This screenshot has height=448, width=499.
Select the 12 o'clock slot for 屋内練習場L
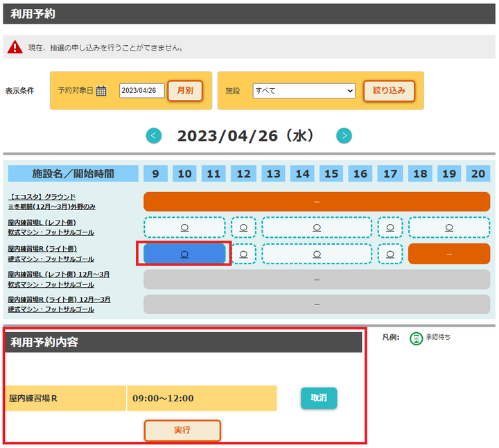click(x=243, y=227)
